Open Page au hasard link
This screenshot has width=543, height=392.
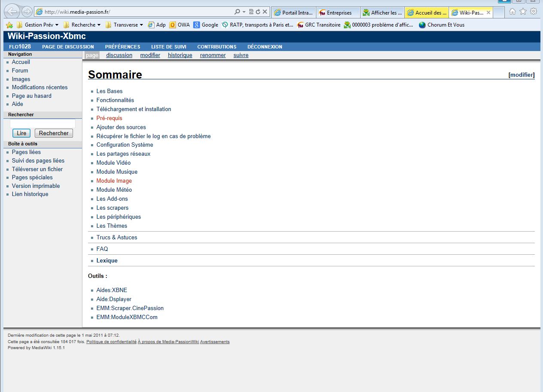tap(31, 96)
